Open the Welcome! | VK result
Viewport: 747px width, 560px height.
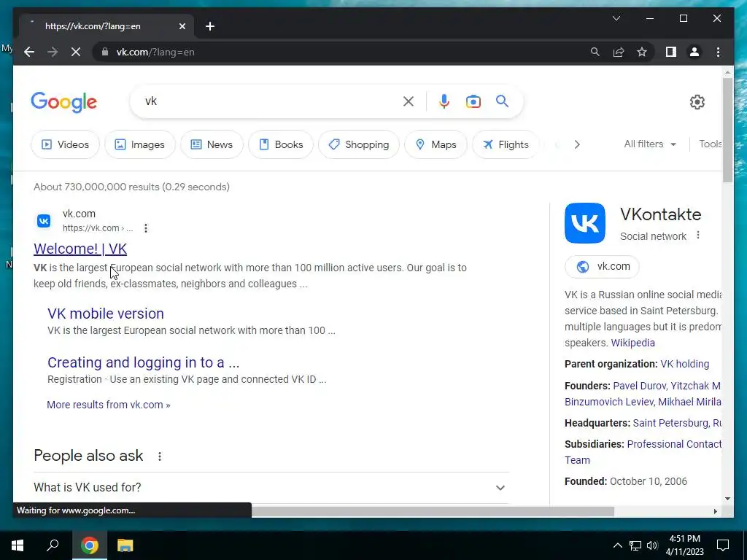80,249
